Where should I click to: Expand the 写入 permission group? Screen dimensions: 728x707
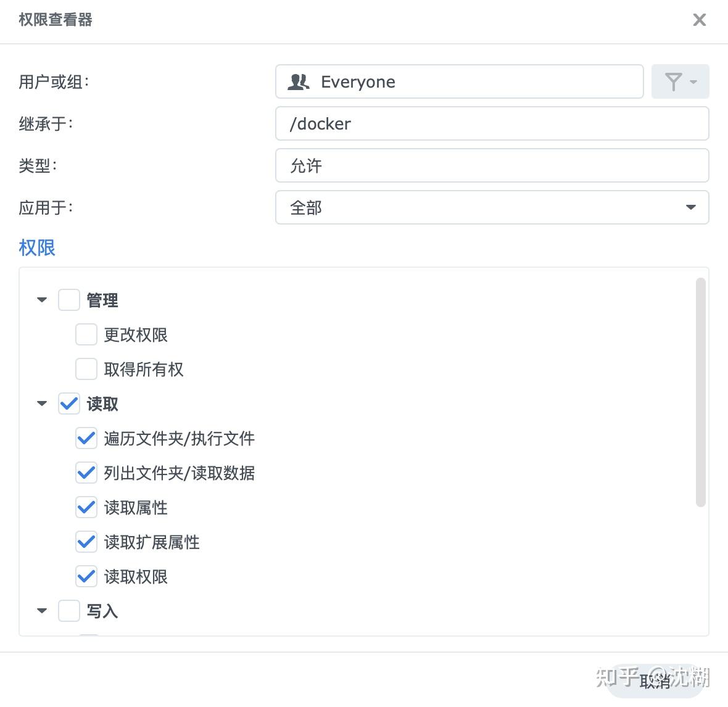tap(41, 611)
